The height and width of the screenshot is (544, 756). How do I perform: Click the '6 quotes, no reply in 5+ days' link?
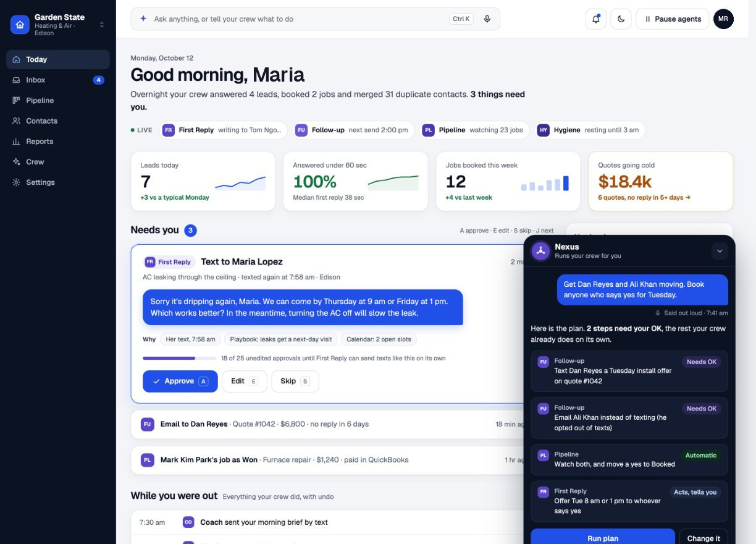(644, 198)
